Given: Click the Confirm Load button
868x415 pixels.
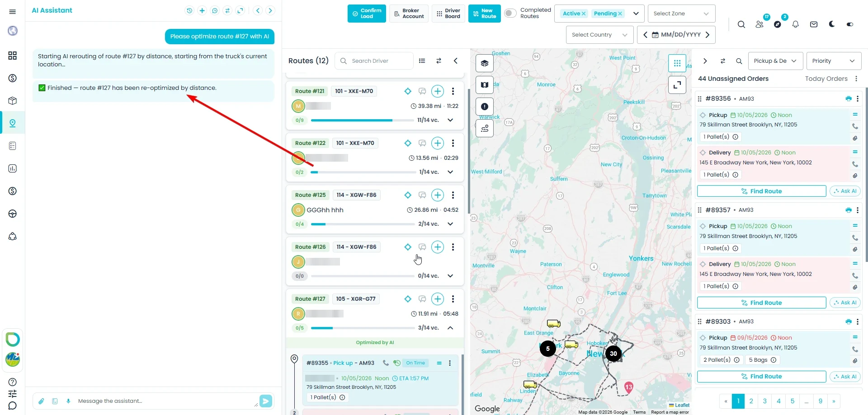Looking at the screenshot, I should pos(367,14).
